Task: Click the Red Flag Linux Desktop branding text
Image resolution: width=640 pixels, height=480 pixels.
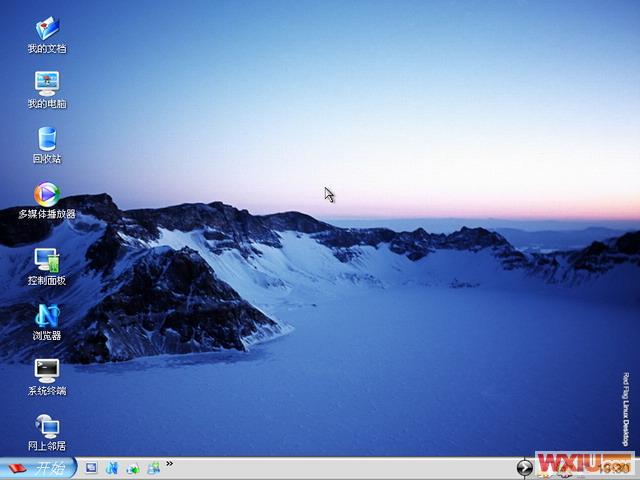Action: pos(626,408)
